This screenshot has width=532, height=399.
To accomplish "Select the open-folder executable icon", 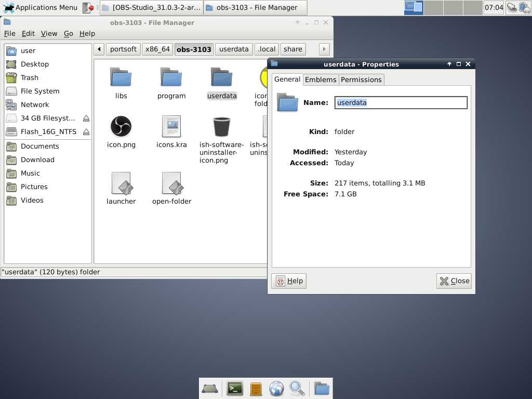I will [171, 183].
